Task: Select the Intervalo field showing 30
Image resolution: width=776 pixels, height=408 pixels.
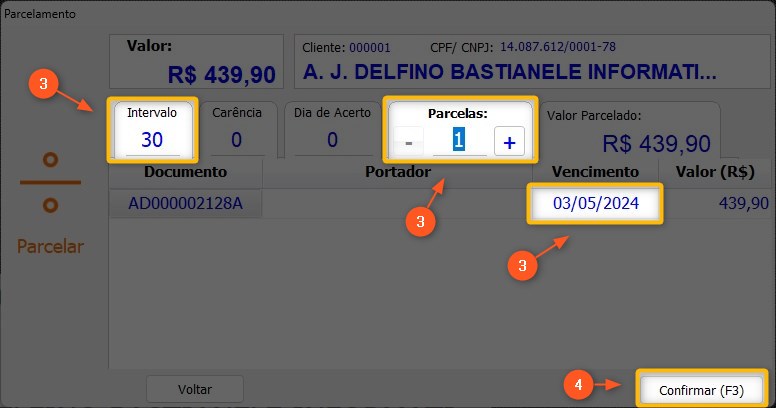Action: (x=151, y=139)
